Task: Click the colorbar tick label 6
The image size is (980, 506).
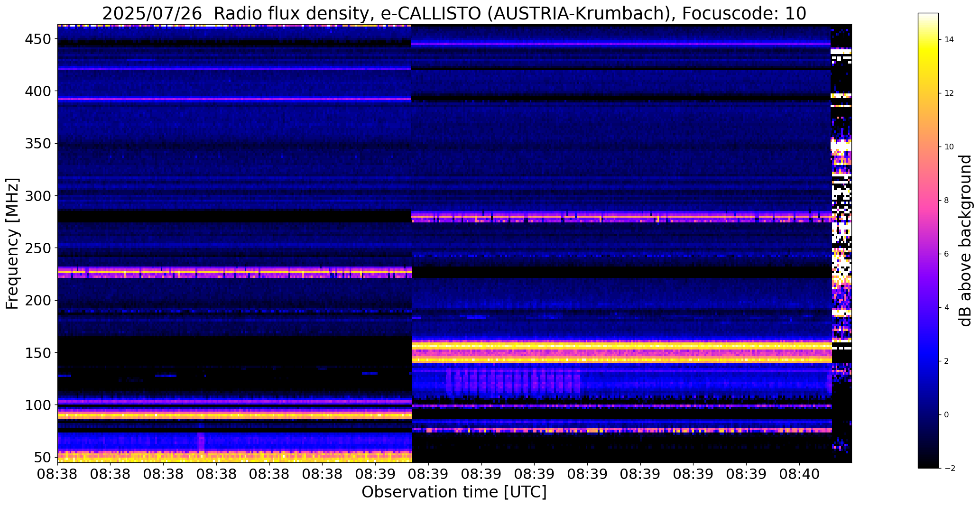Action: [947, 254]
